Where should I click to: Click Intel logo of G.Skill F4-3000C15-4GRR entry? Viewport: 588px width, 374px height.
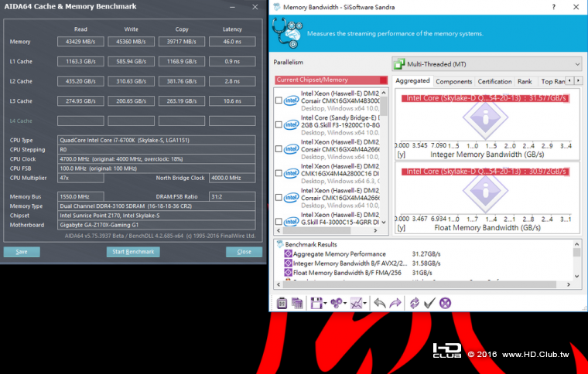coord(292,222)
